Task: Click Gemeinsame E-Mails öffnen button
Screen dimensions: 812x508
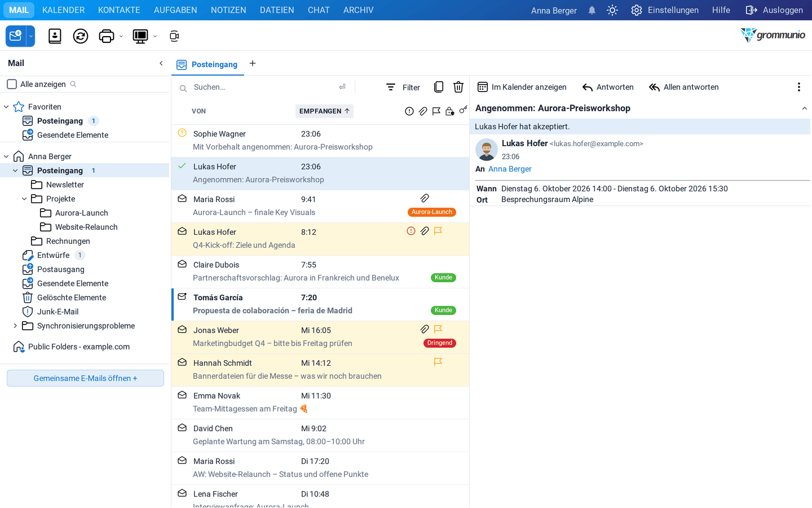Action: pyautogui.click(x=85, y=378)
